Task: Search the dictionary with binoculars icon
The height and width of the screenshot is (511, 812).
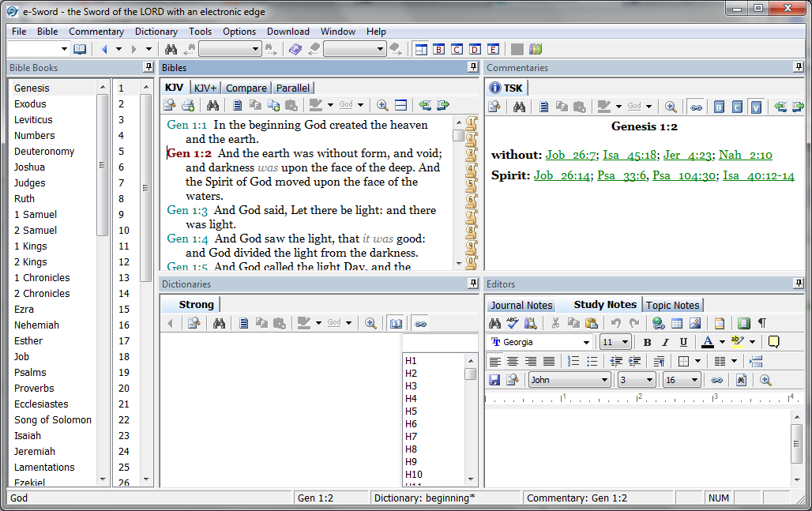Action: [219, 324]
